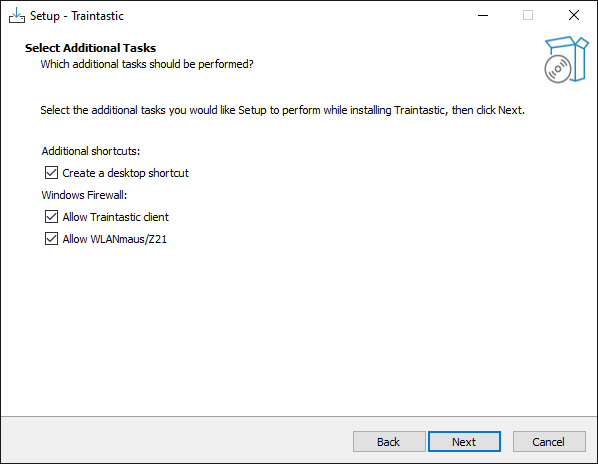The image size is (598, 464).
Task: Click the 'Create a desktop shortcut' label text
Action: 125,173
